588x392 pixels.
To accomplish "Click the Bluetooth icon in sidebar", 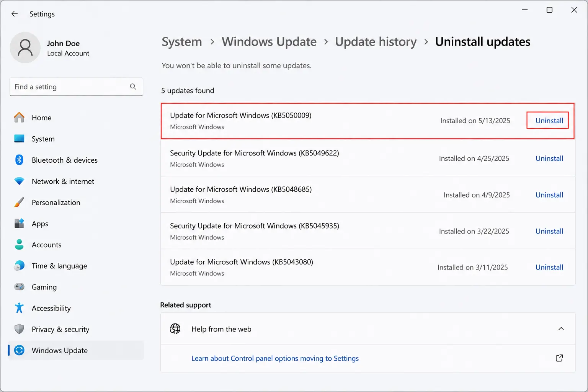I will [x=19, y=160].
